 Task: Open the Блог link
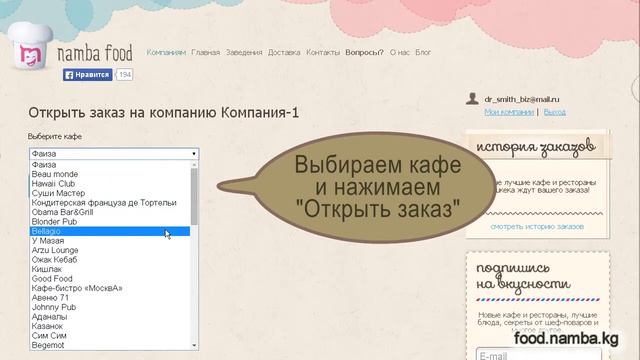(x=423, y=52)
